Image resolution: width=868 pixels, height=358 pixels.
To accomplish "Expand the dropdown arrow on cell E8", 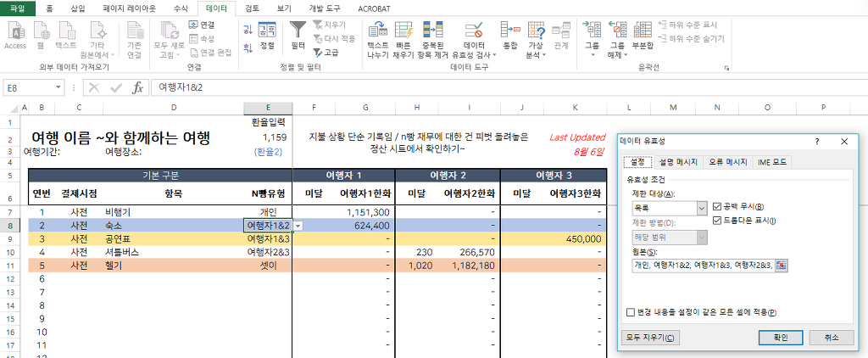I will pyautogui.click(x=298, y=226).
